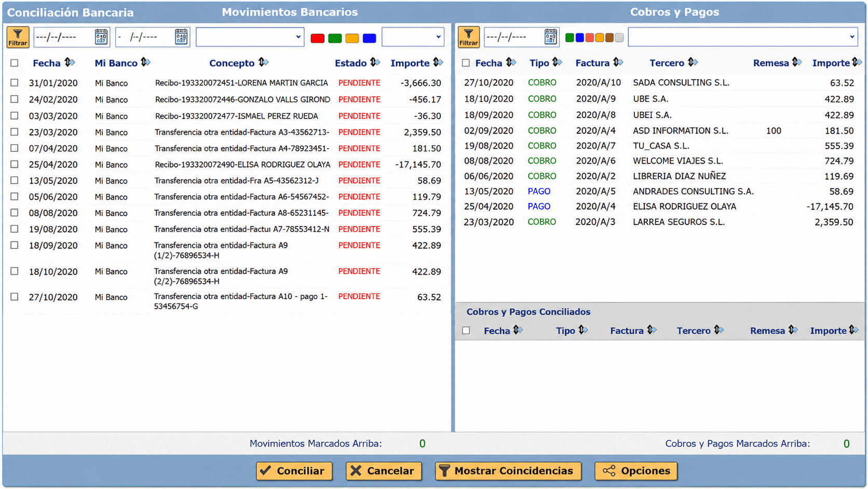Click the Conciliar button
The height and width of the screenshot is (489, 868).
294,471
